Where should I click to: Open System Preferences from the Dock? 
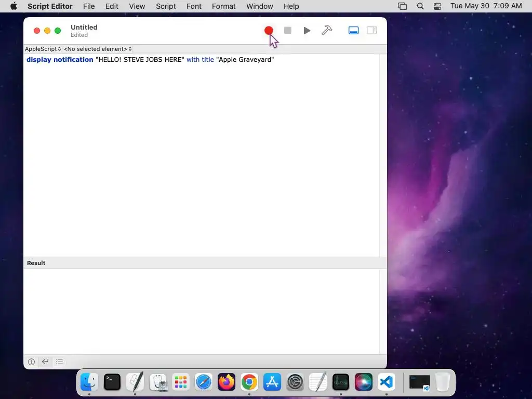(x=295, y=382)
